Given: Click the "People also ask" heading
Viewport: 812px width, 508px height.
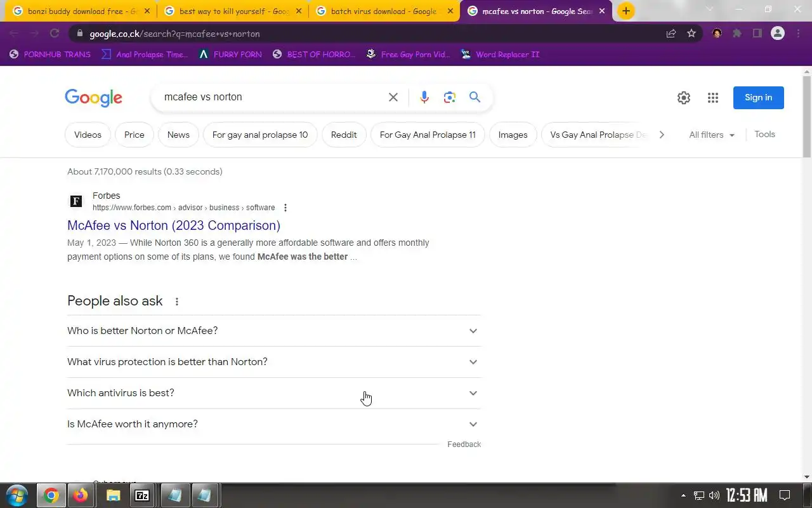Looking at the screenshot, I should [115, 301].
